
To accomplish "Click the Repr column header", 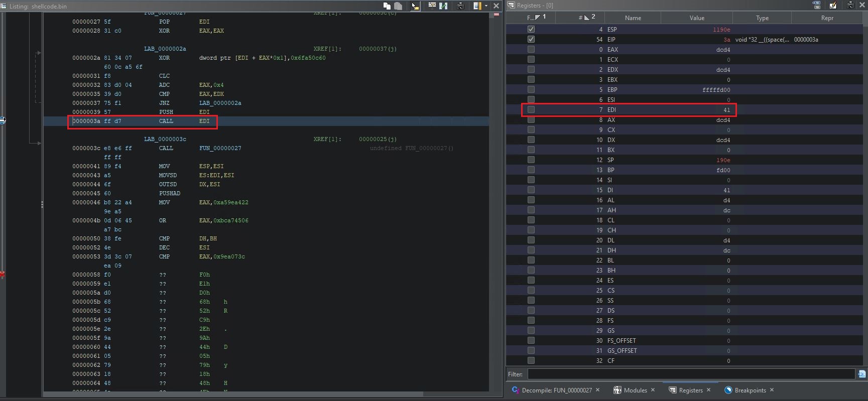I will point(827,18).
